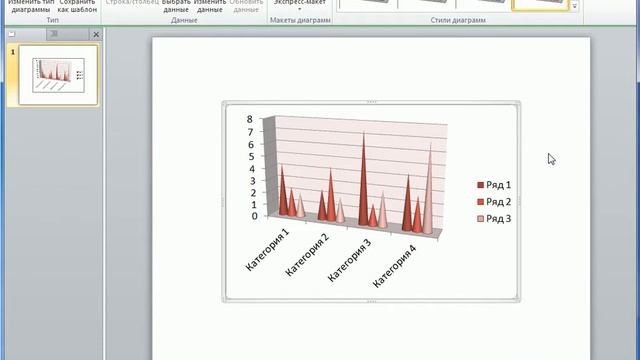Viewport: 640px width, 360px height.
Task: Click the Категория 3 axis label
Action: pyautogui.click(x=350, y=260)
